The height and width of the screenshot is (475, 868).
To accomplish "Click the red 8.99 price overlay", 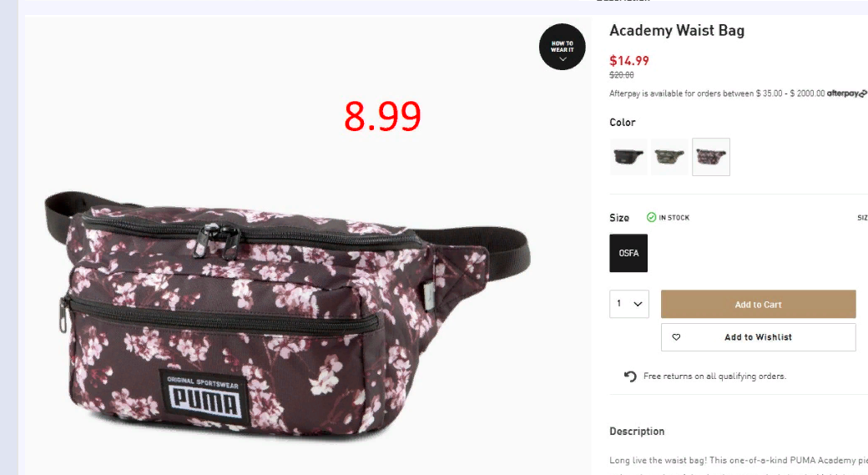I will [x=382, y=116].
